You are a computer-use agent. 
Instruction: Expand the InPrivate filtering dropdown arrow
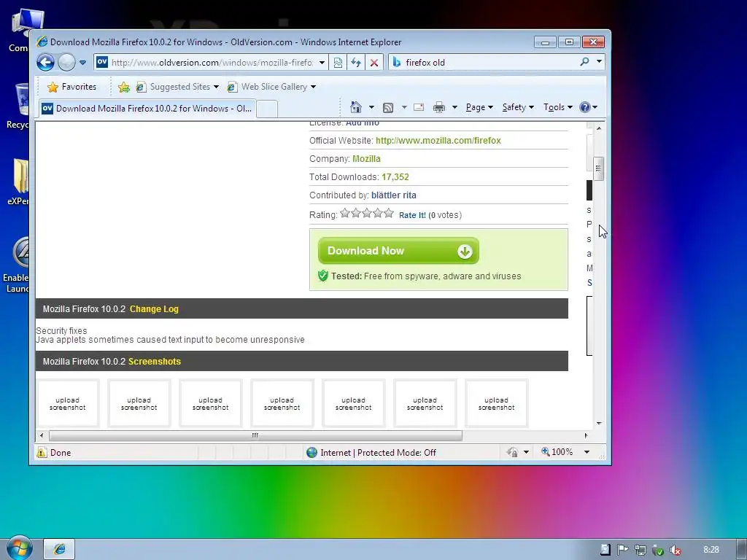(x=526, y=452)
